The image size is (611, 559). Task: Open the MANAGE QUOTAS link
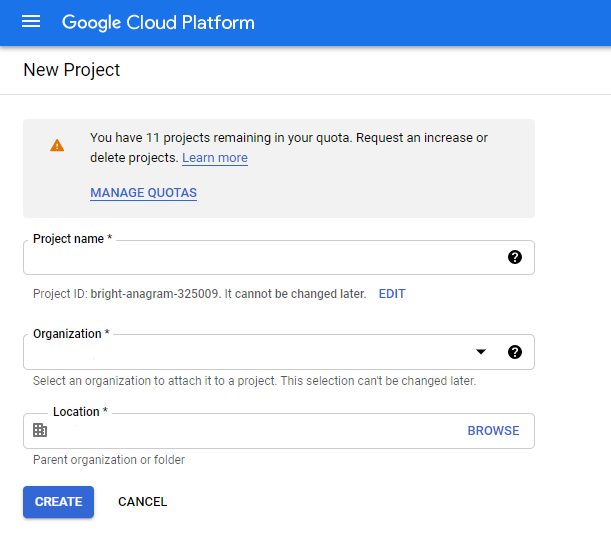[x=143, y=193]
